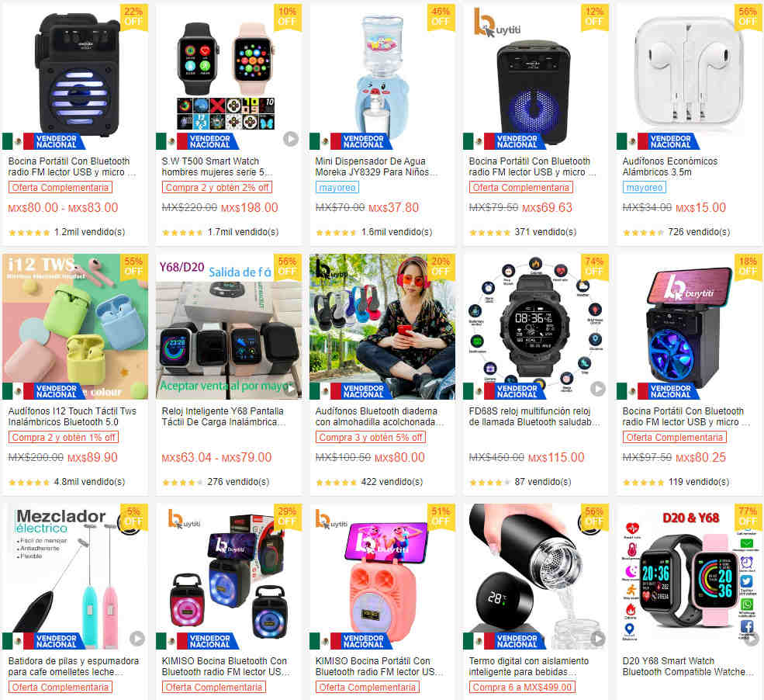Play video on Batidora de pilas thumbnail
The width and height of the screenshot is (764, 700).
coord(137,638)
